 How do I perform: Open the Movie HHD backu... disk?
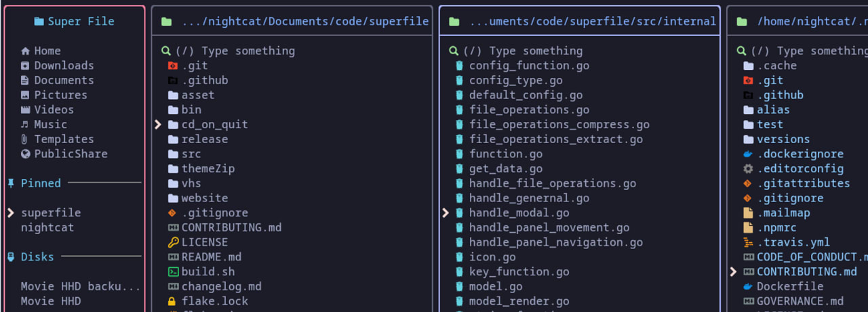click(x=81, y=287)
